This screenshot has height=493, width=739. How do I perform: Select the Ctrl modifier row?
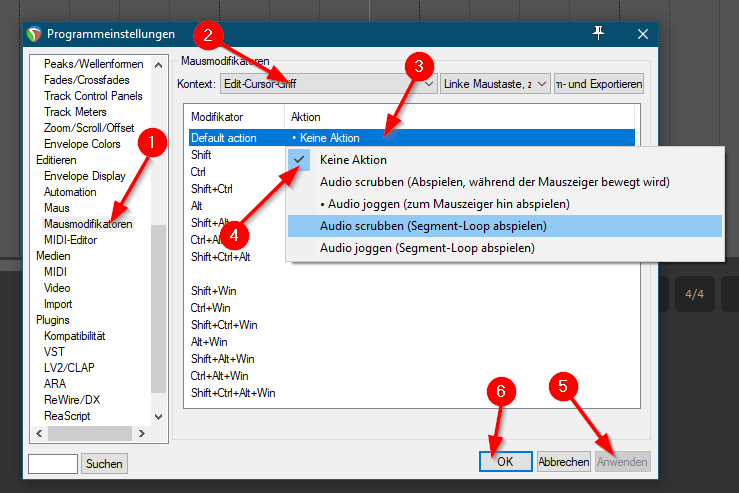pos(198,172)
